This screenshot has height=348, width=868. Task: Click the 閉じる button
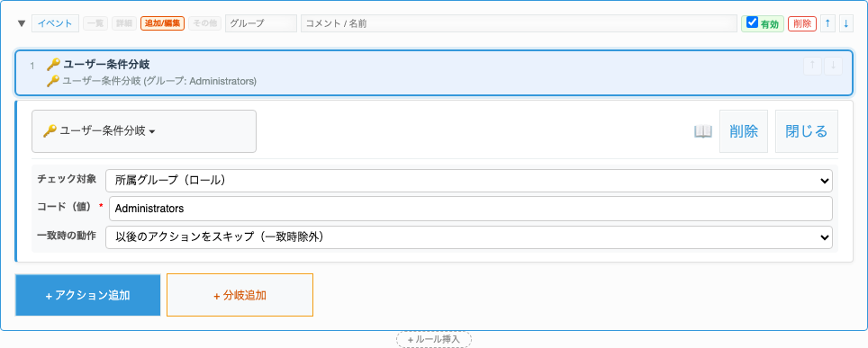pos(807,131)
